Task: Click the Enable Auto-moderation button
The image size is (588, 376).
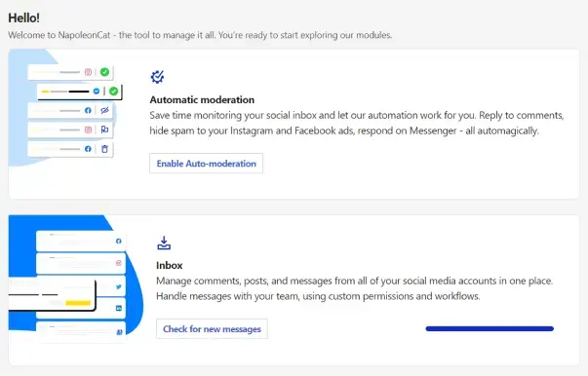Action: point(207,164)
